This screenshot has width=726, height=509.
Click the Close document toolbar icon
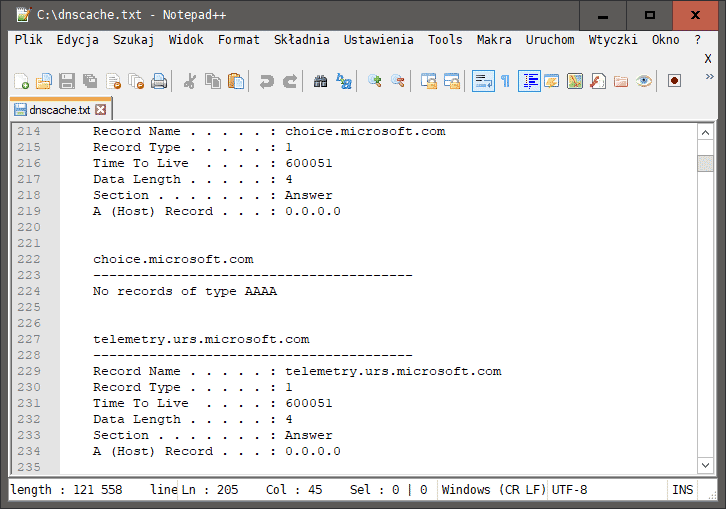pyautogui.click(x=113, y=81)
